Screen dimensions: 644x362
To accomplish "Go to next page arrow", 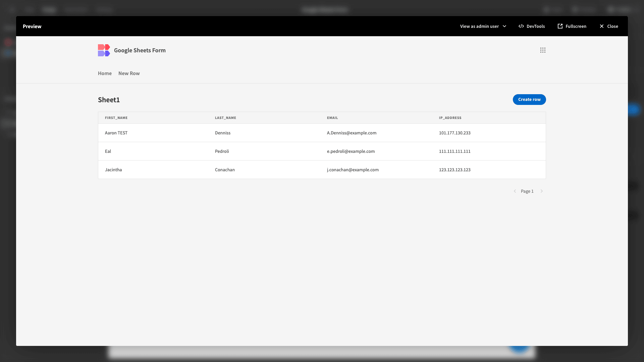I will coord(541,191).
